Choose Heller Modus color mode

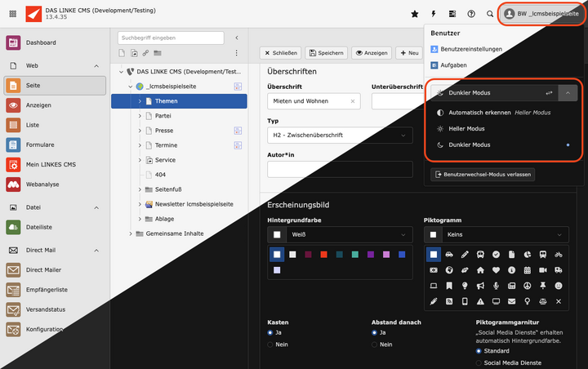504,129
